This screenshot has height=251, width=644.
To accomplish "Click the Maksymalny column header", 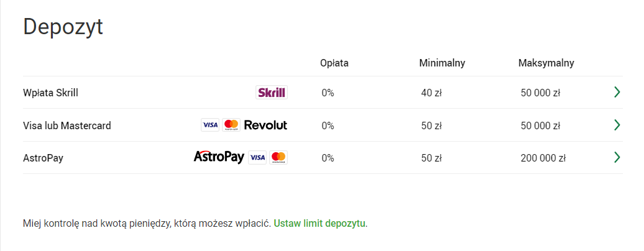I will (546, 63).
